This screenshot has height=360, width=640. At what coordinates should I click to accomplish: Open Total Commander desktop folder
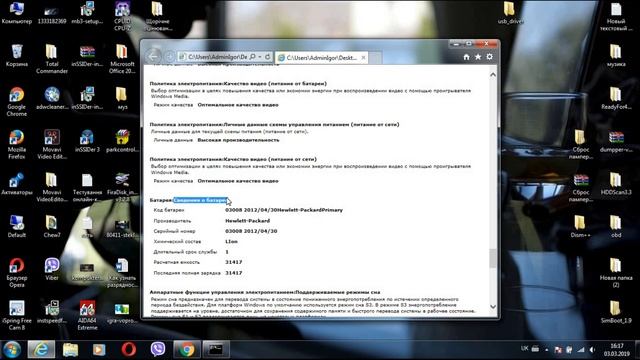[52, 59]
